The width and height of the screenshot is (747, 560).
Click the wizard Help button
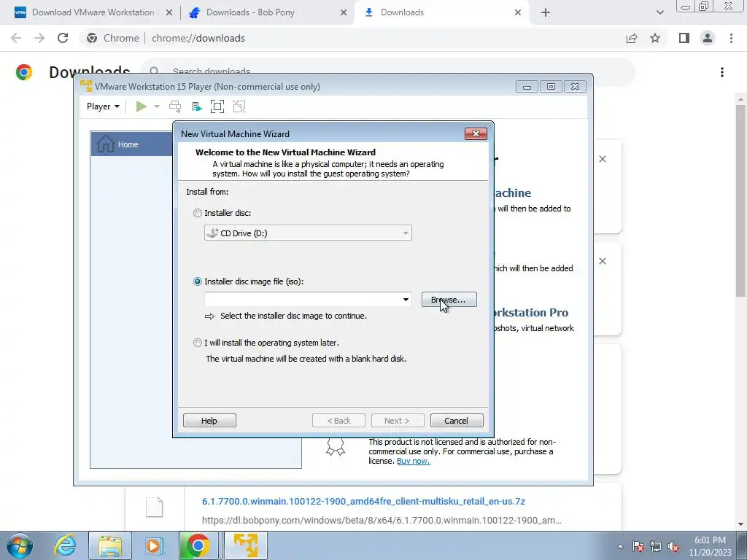[x=209, y=421]
